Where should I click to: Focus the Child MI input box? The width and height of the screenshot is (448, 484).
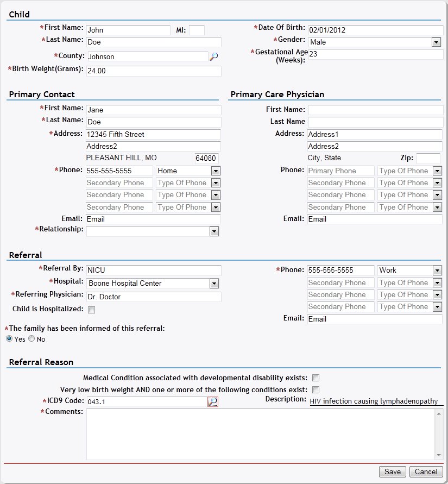(197, 30)
